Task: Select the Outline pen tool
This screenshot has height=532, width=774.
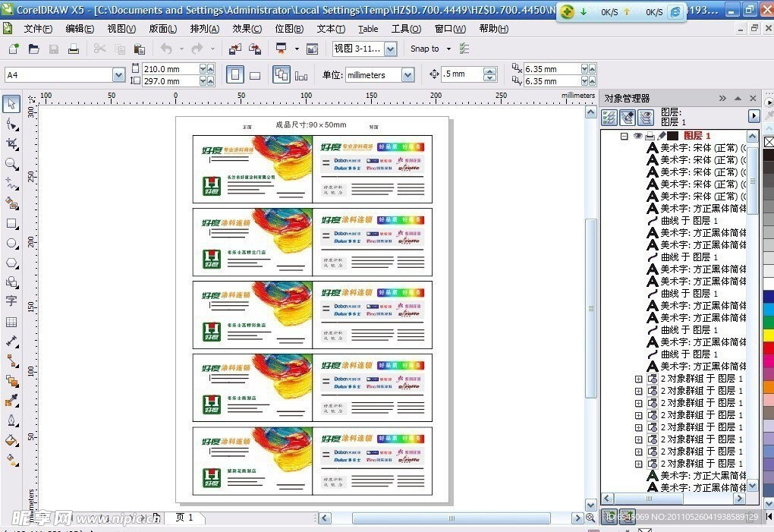Action: 12,420
